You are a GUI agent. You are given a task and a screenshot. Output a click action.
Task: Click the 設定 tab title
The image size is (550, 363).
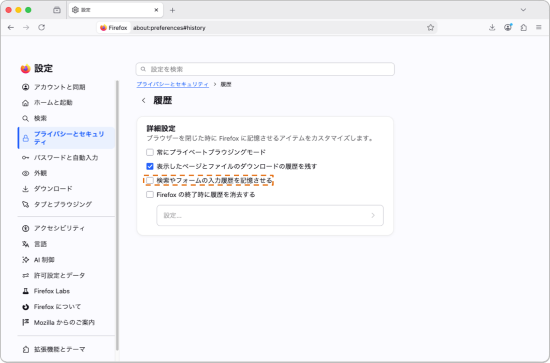coord(86,10)
